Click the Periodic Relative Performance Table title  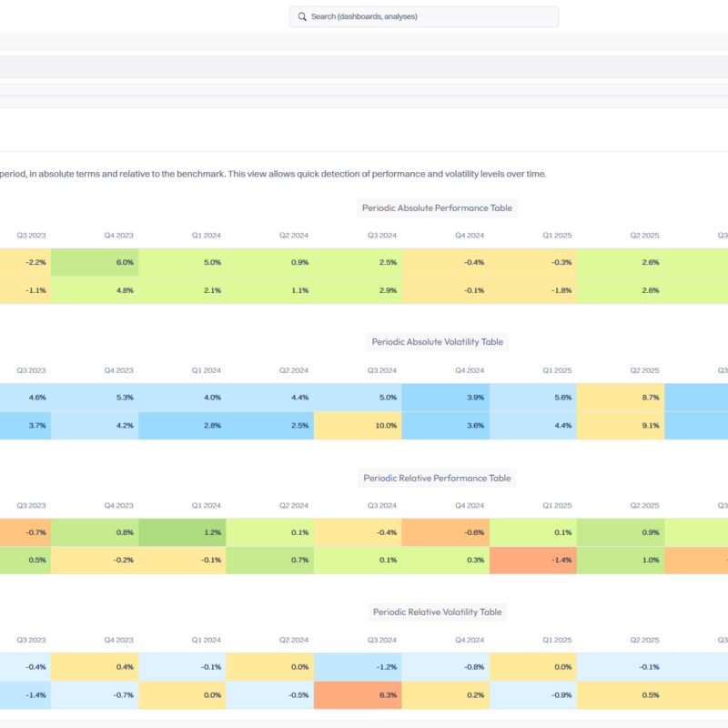[x=437, y=479]
